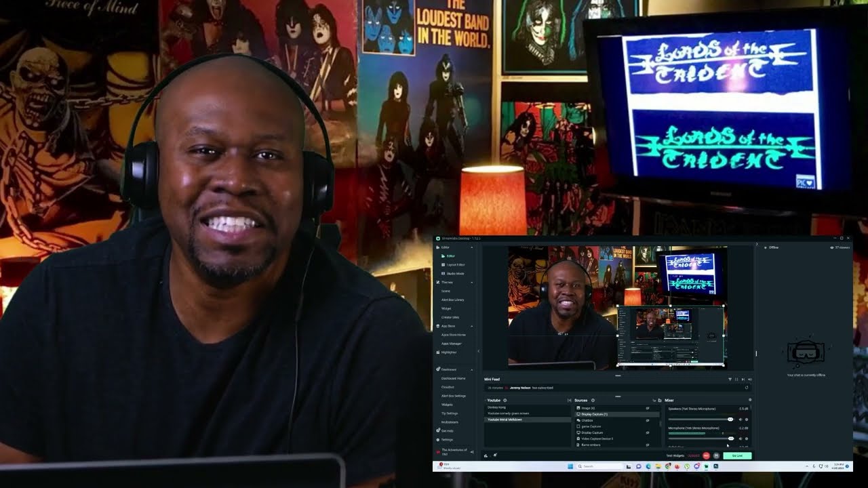The height and width of the screenshot is (488, 868).
Task: Collapse the Themes sidebar section
Action: 472,283
